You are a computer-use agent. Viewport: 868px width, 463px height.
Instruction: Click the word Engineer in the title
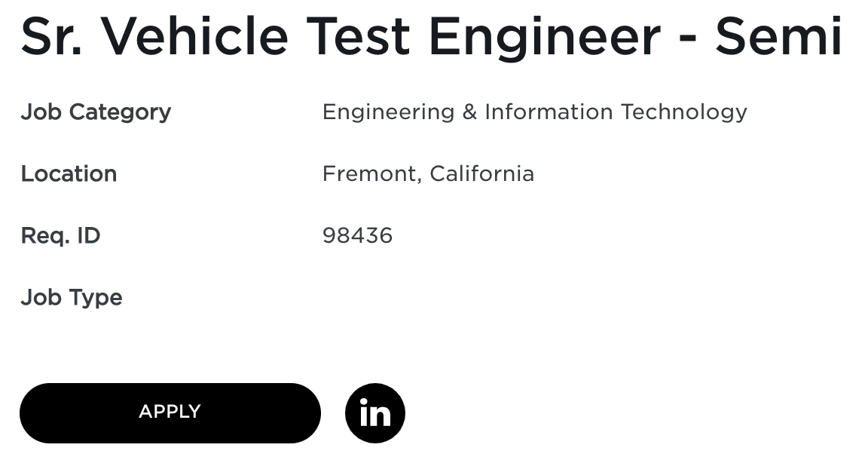click(x=544, y=36)
